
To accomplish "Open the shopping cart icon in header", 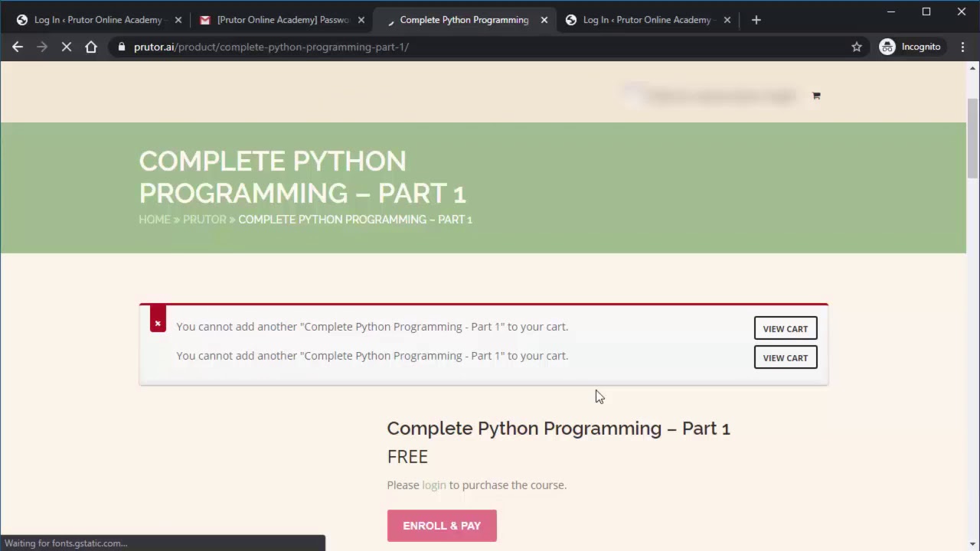I will click(816, 96).
